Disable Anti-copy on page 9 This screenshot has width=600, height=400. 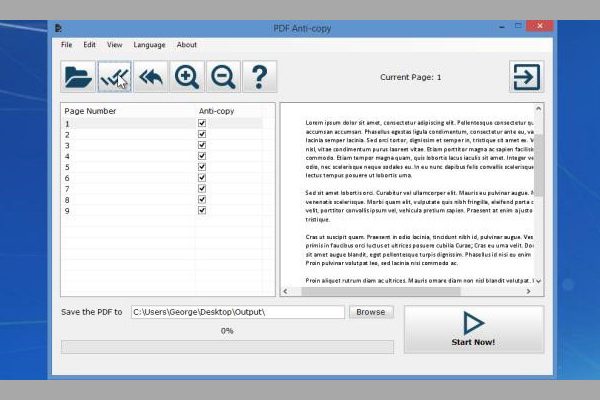202,211
